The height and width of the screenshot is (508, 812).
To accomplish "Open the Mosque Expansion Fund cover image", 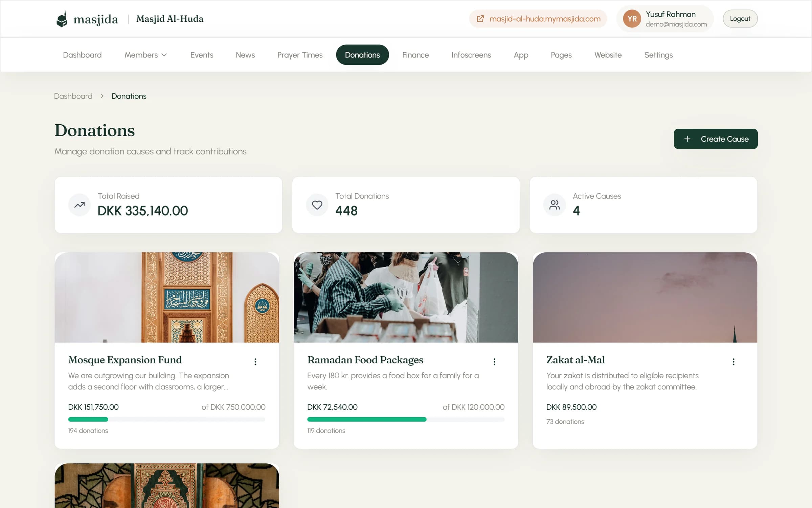I will click(167, 297).
